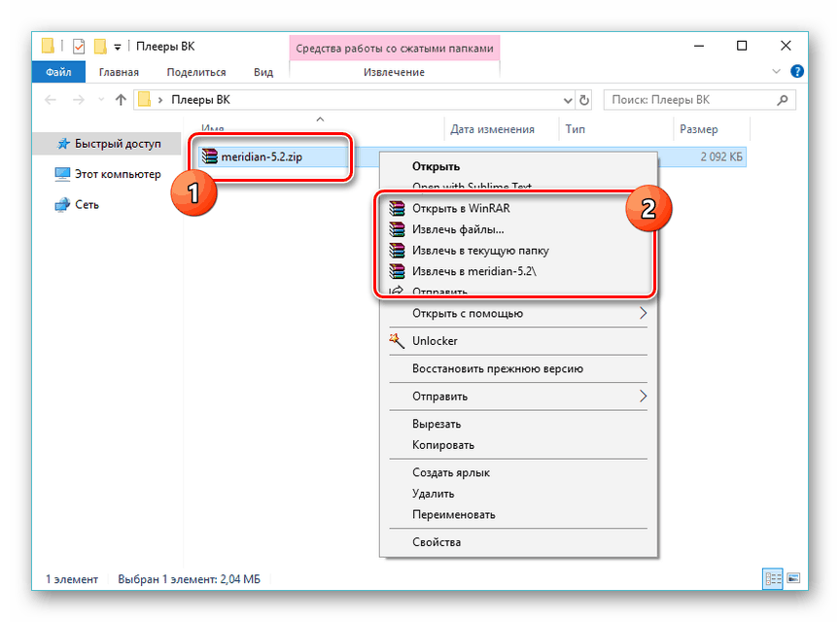840x622 pixels.
Task: Click the Сеть network icon
Action: (x=62, y=205)
